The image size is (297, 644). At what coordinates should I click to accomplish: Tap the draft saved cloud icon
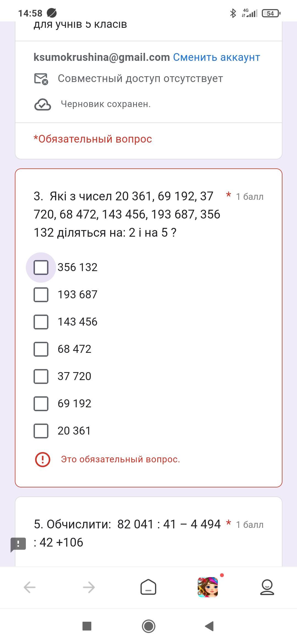coord(42,104)
